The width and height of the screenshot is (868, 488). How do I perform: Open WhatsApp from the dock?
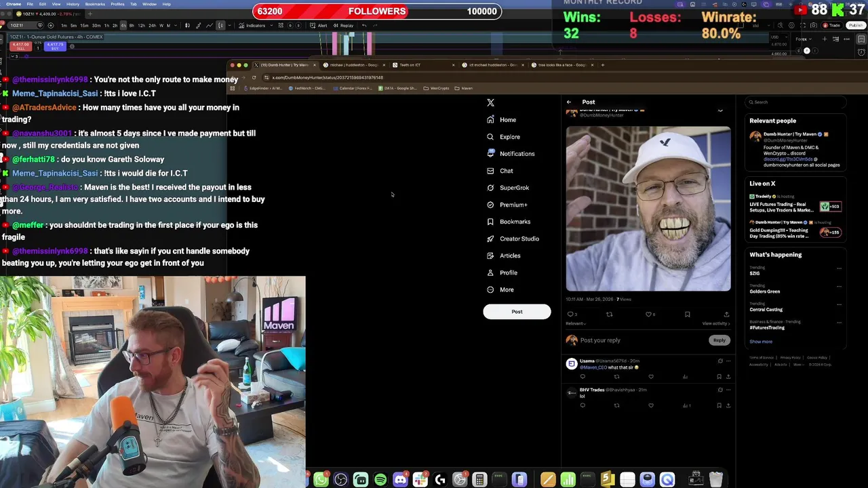click(321, 480)
